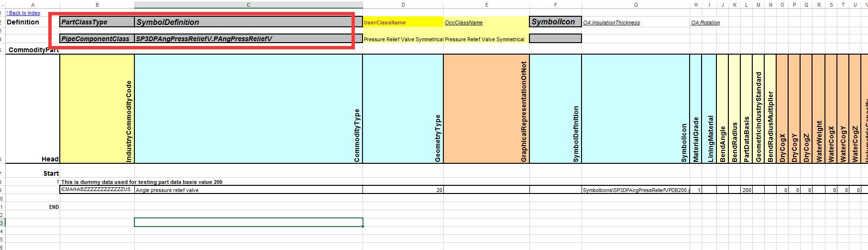
Task: Select the SP3DPAngPressReliefV.PAngPressReliefV cell
Action: tap(249, 38)
